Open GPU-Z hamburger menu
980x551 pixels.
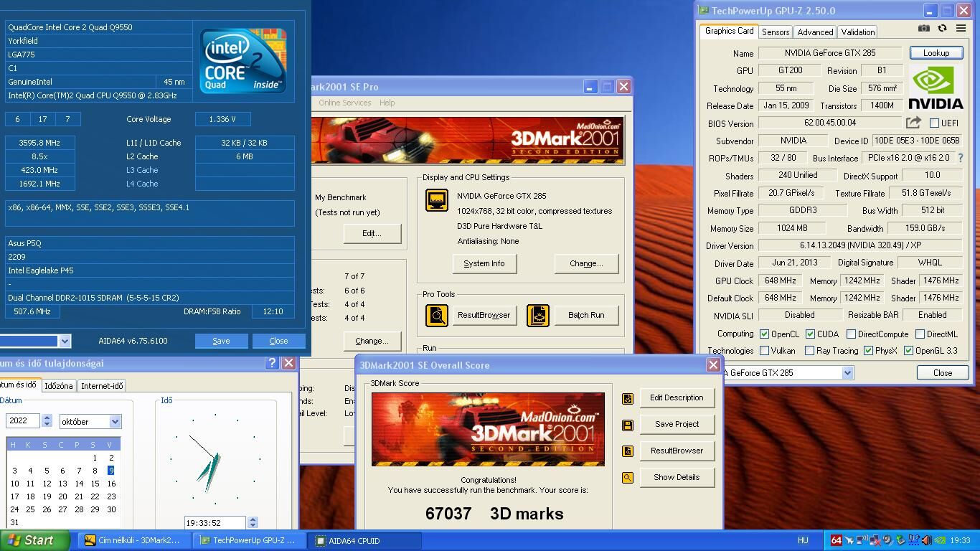click(961, 28)
